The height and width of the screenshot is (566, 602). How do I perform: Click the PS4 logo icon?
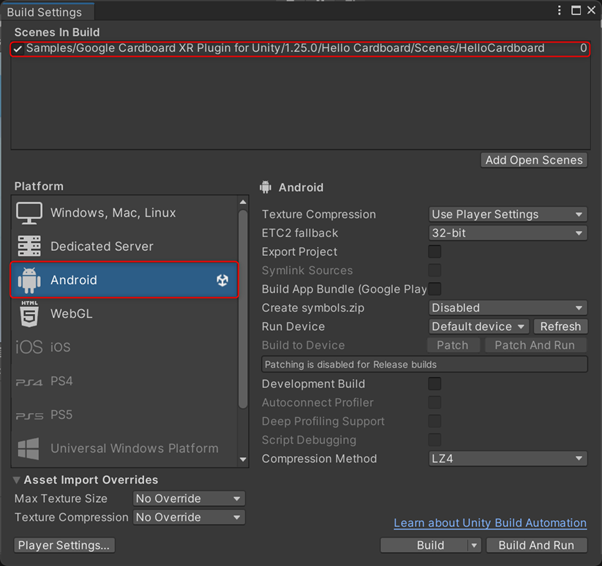(29, 382)
